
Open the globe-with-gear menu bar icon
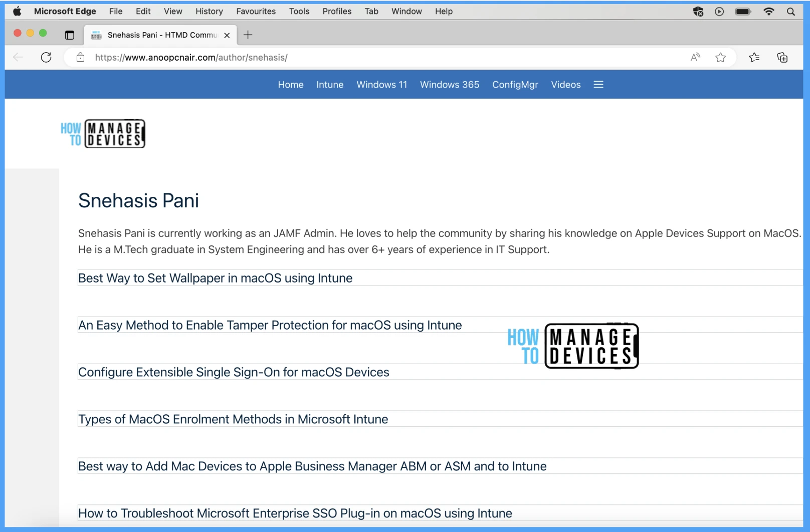coord(698,12)
